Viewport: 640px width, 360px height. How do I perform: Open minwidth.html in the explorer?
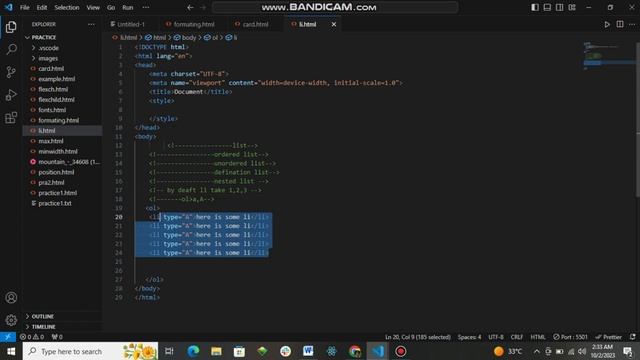58,151
